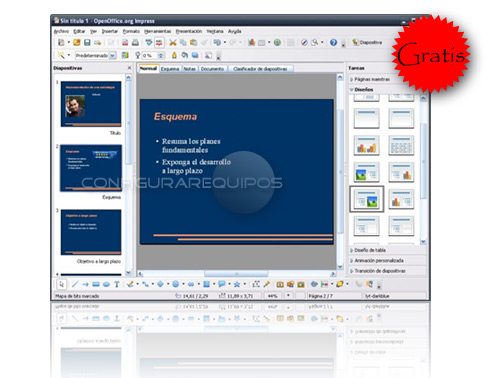Select the Text tool in drawing toolbar

[117, 284]
